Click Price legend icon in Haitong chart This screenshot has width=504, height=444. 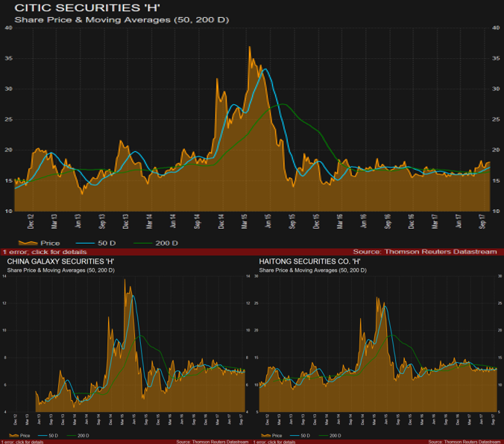[x=266, y=434]
